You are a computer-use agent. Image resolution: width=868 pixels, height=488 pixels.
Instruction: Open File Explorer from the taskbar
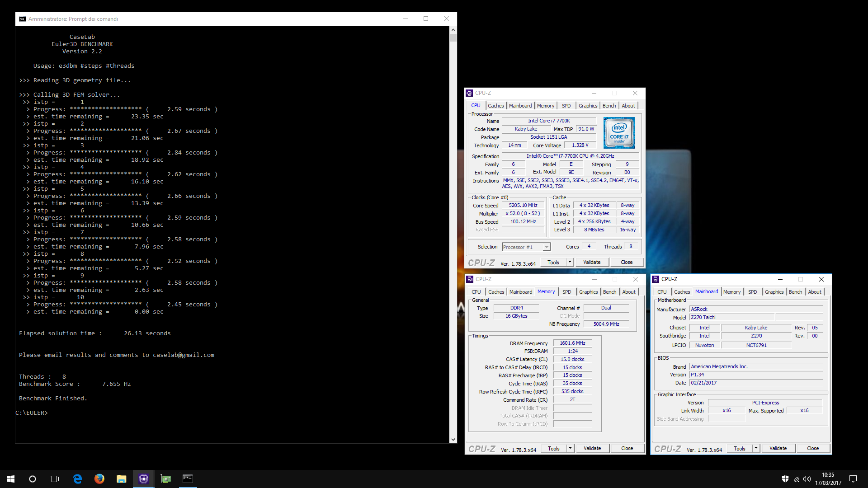point(121,479)
